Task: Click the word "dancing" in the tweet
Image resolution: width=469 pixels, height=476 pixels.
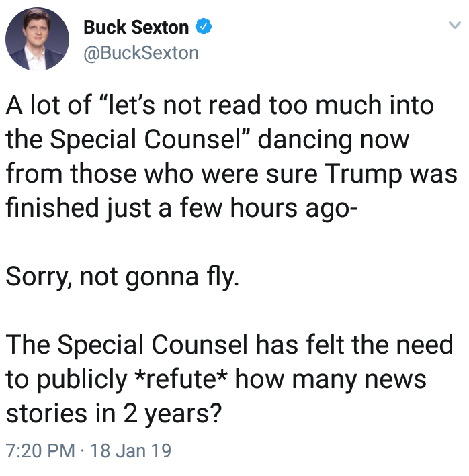Action: click(304, 141)
